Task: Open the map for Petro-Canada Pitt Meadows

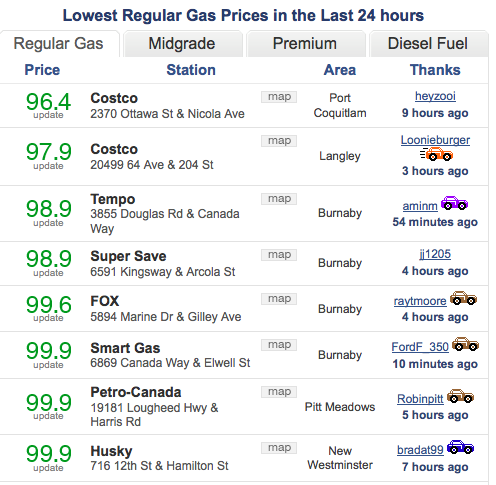Action: tap(279, 392)
